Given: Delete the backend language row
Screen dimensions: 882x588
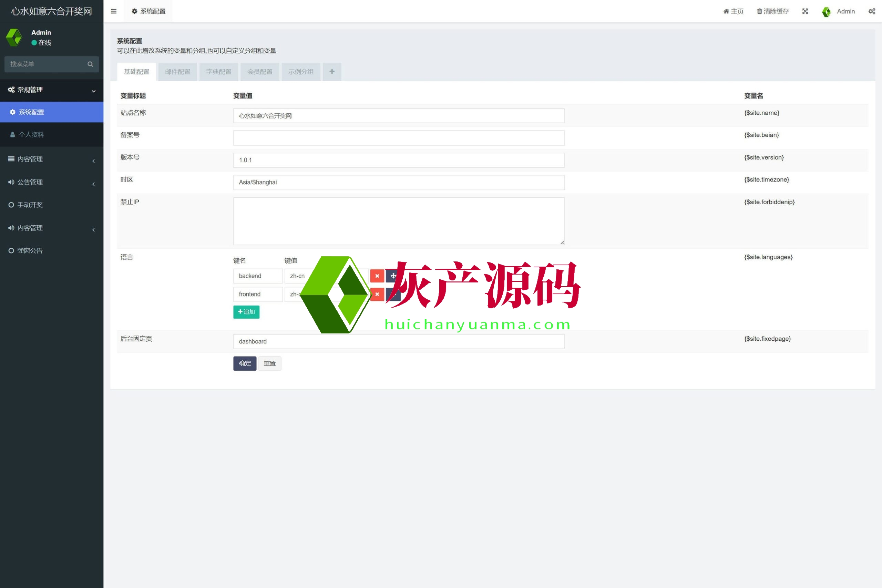Looking at the screenshot, I should coord(377,276).
